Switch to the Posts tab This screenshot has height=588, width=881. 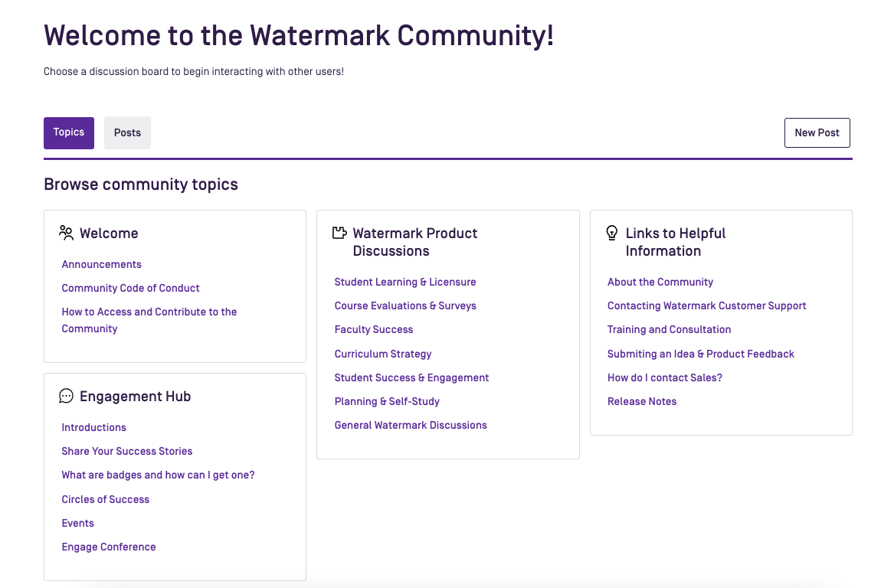pos(127,132)
